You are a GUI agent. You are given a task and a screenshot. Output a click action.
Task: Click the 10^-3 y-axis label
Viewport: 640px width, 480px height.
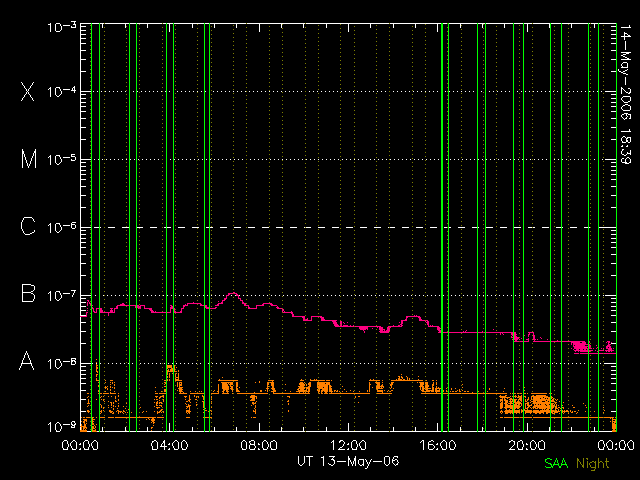click(x=62, y=27)
